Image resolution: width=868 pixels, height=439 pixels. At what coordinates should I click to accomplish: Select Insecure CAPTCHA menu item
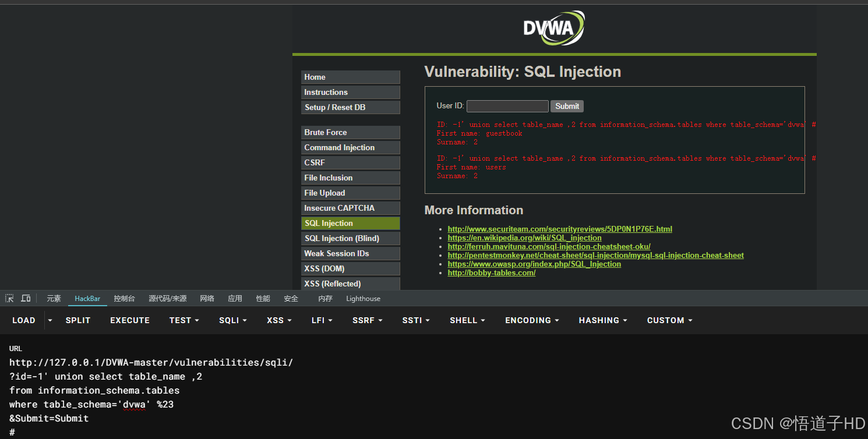point(351,208)
